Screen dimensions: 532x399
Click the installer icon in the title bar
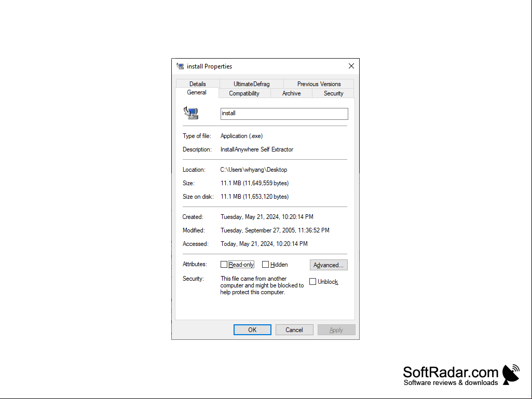tap(180, 66)
